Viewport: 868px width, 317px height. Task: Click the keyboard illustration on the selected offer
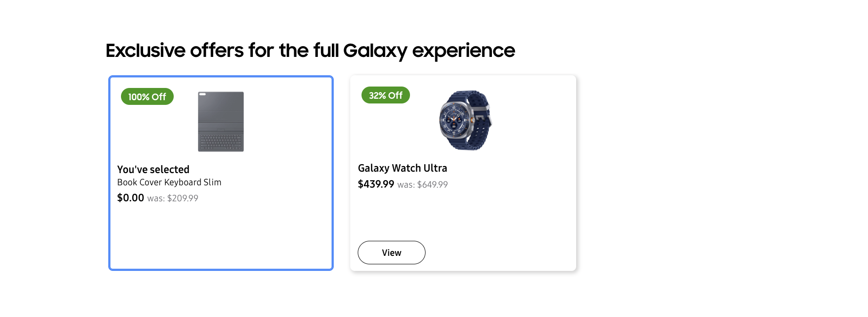pos(221,122)
